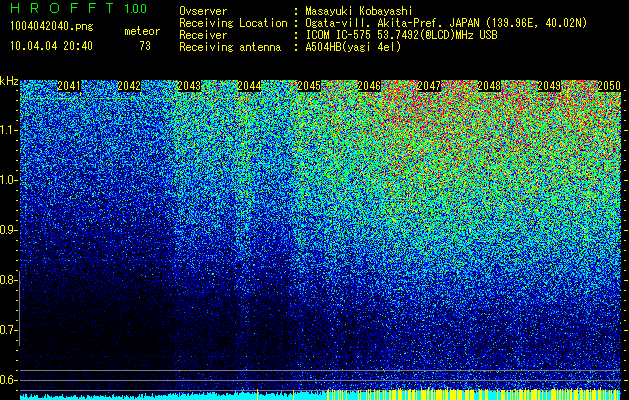Click the 2041 time marker
The image size is (629, 400).
coord(69,86)
